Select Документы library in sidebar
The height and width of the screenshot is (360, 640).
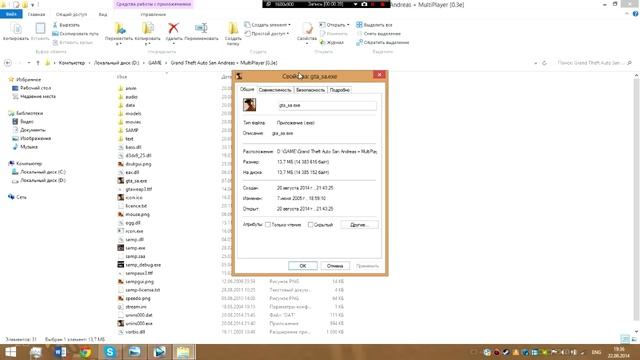(x=29, y=130)
